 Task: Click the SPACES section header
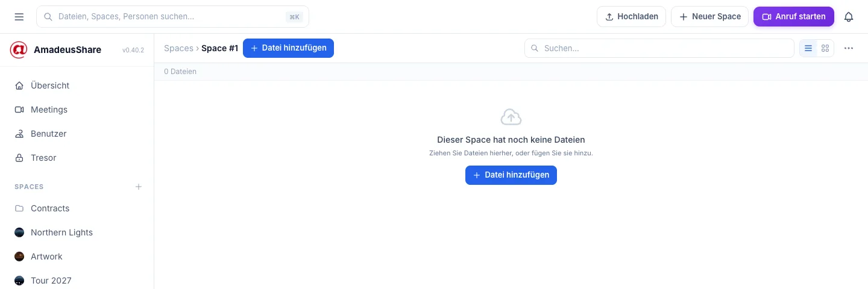[x=29, y=187]
